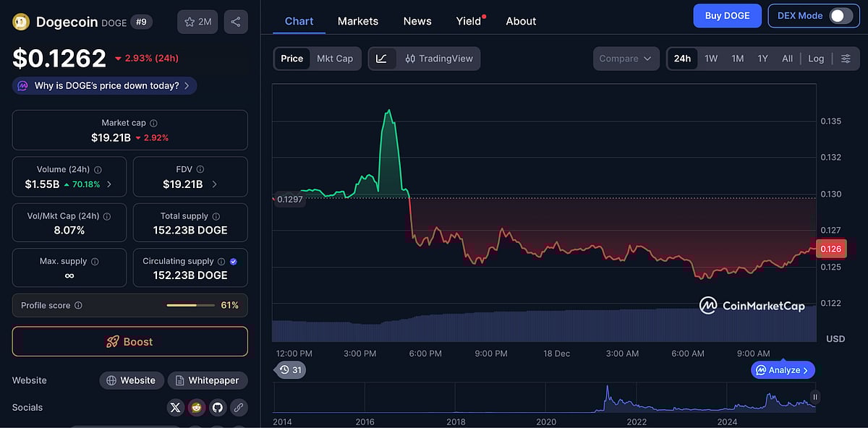Click the history clock icon showing 31
This screenshot has width=868, height=428.
pyautogui.click(x=290, y=369)
